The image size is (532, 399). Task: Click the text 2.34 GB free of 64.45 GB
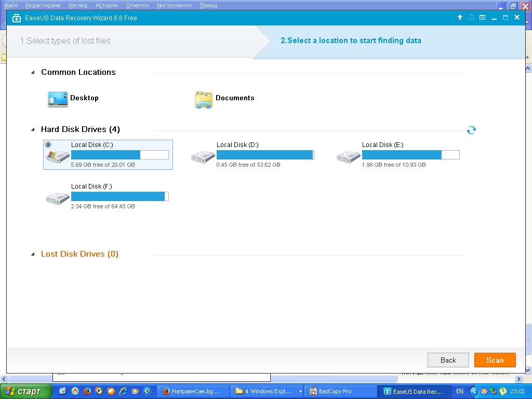pyautogui.click(x=103, y=206)
